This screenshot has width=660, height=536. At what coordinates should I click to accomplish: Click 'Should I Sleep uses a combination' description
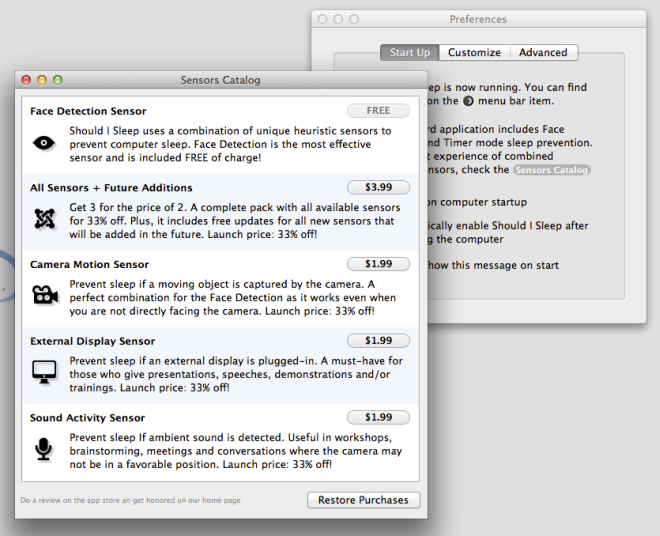[x=230, y=144]
